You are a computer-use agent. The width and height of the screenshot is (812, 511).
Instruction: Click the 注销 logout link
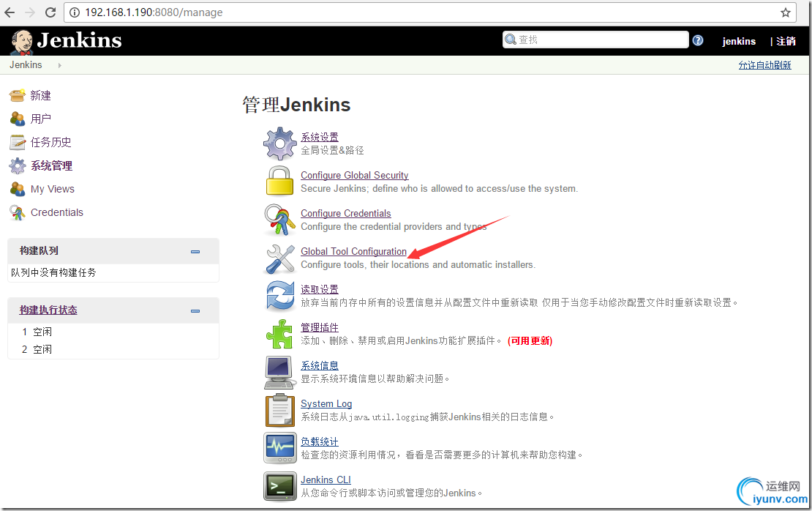786,41
